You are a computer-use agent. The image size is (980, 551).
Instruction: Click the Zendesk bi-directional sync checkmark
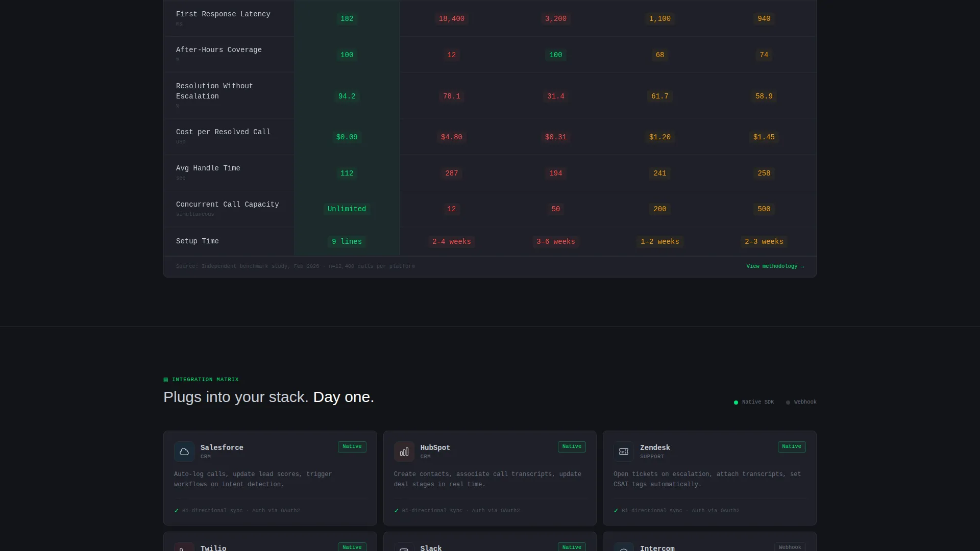click(x=616, y=511)
